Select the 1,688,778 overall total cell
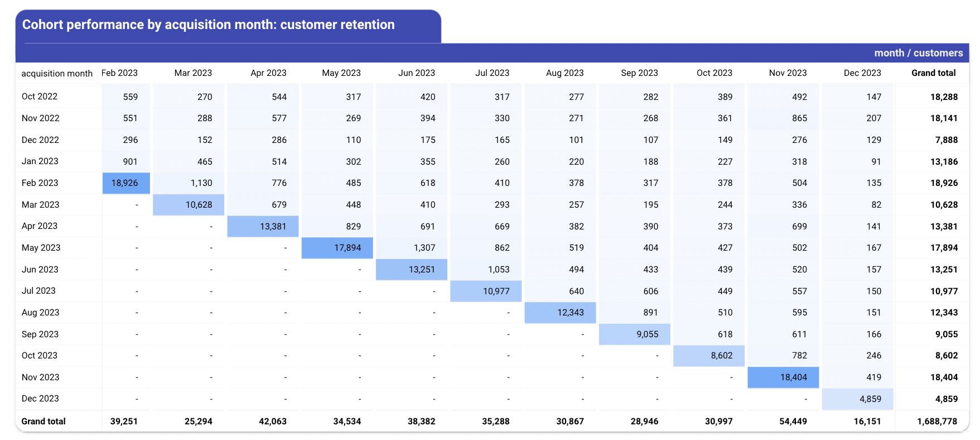Viewport: 980px width, 440px height. coord(937,422)
